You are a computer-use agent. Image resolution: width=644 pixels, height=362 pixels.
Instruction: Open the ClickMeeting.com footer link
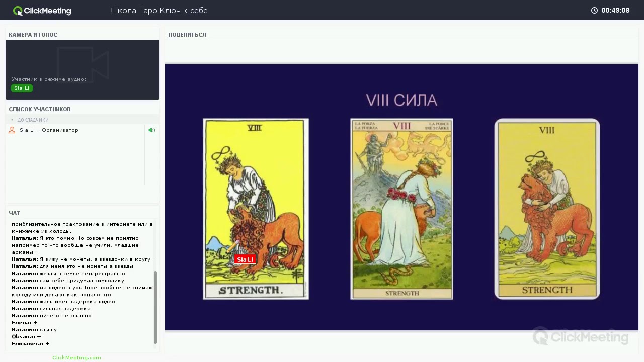[x=76, y=357]
